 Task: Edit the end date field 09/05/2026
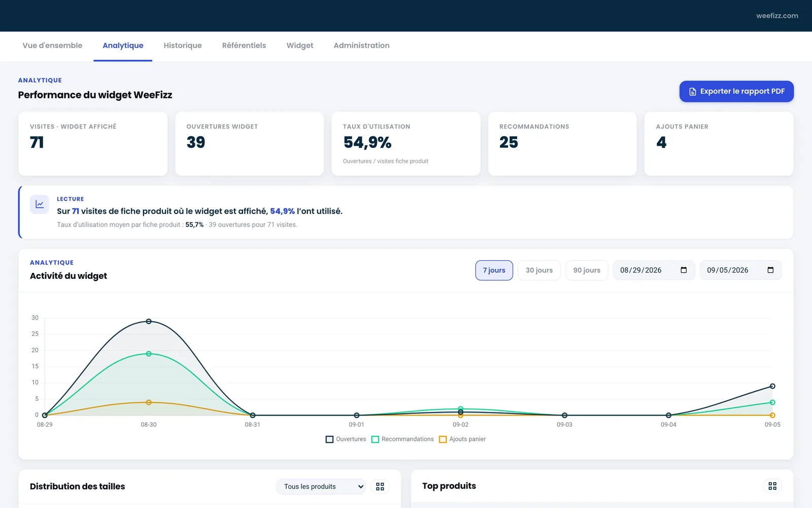[x=740, y=270]
